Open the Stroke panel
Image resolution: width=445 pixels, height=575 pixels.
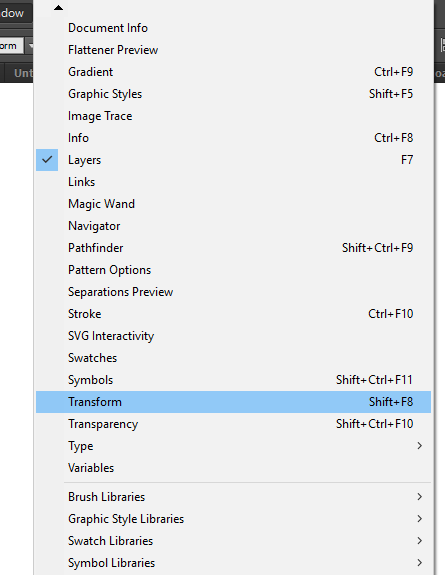click(233, 314)
